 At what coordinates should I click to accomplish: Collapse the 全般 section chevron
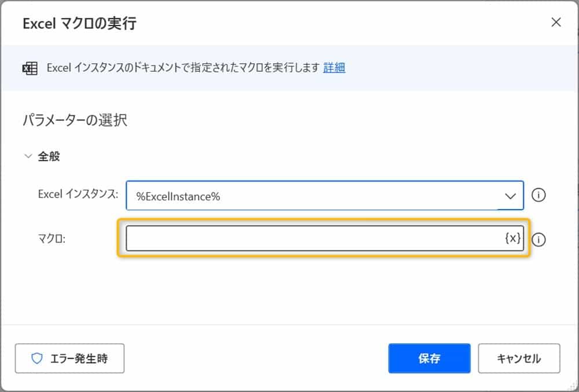click(27, 156)
